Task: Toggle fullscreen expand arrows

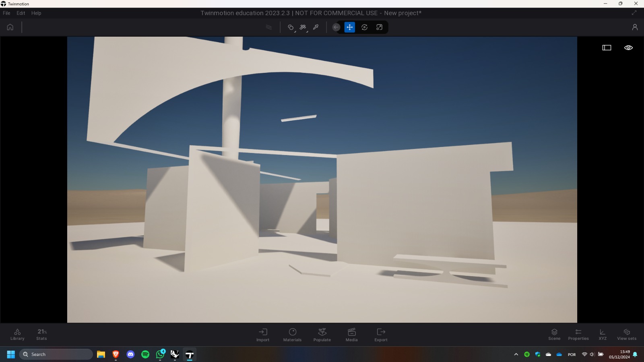Action: 634,13
